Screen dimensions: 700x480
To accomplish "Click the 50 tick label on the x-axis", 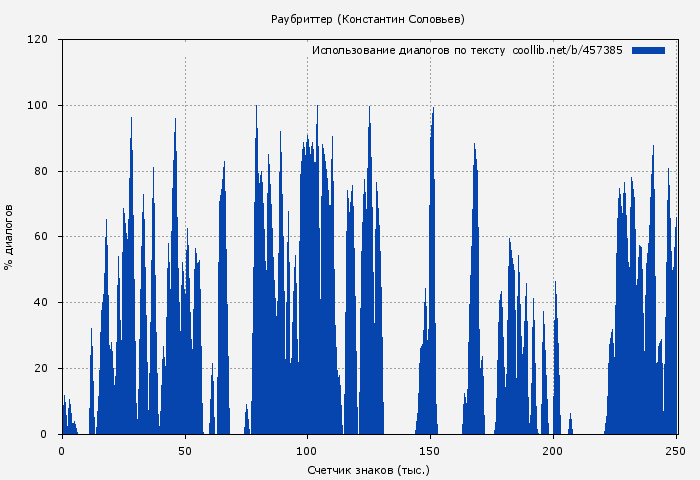I will 185,451.
